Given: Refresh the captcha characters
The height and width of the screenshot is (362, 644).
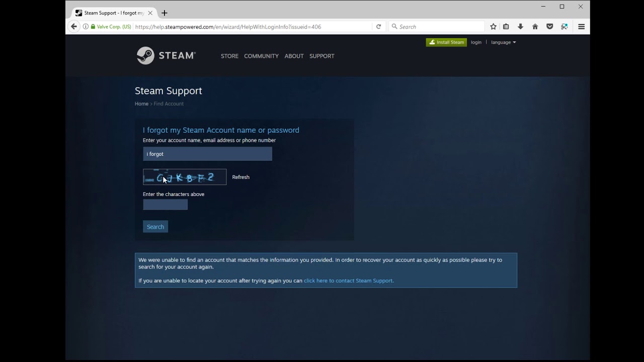Looking at the screenshot, I should pos(240,177).
